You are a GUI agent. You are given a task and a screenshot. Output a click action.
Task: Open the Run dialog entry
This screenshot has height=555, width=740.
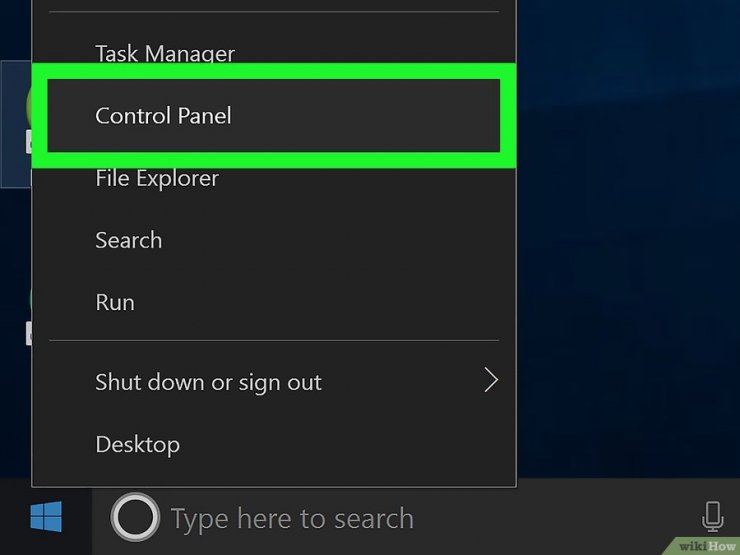coord(115,302)
